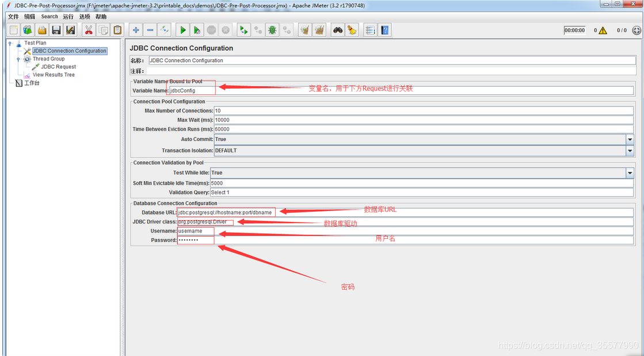Select 工作台 workbench node

click(x=32, y=83)
